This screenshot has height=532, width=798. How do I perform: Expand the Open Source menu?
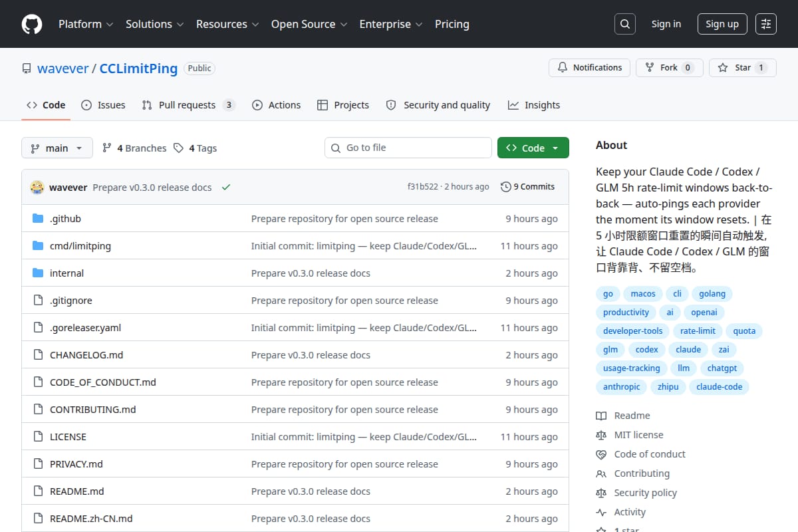[x=309, y=24]
